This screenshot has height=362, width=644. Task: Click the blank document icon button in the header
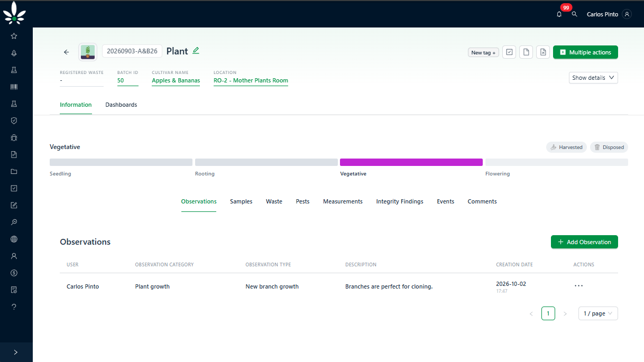(526, 52)
